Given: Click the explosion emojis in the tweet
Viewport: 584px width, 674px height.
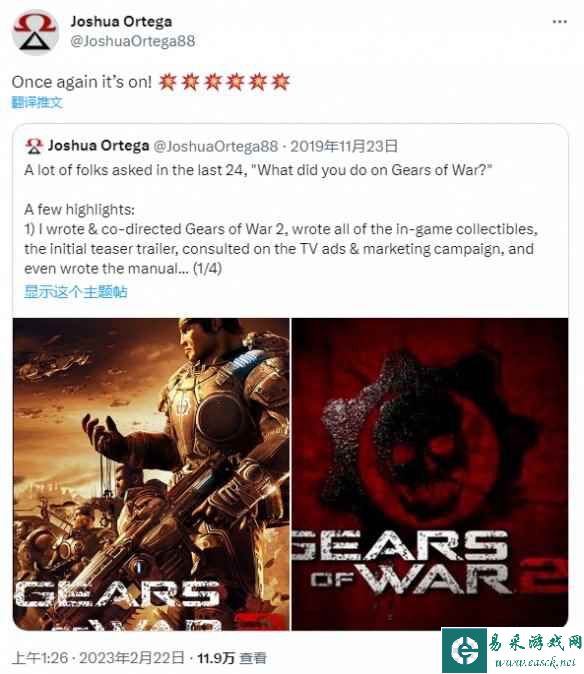Looking at the screenshot, I should (x=224, y=82).
